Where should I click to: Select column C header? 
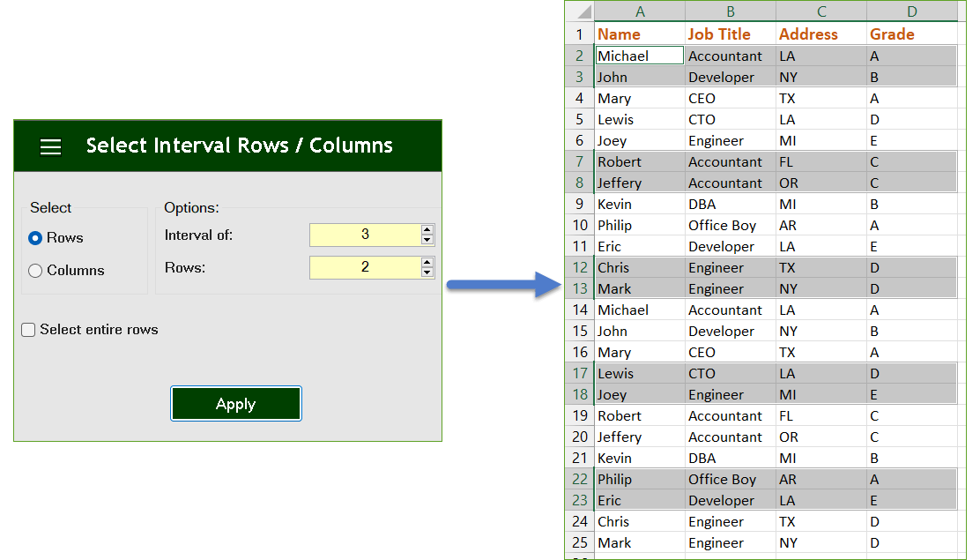point(821,11)
